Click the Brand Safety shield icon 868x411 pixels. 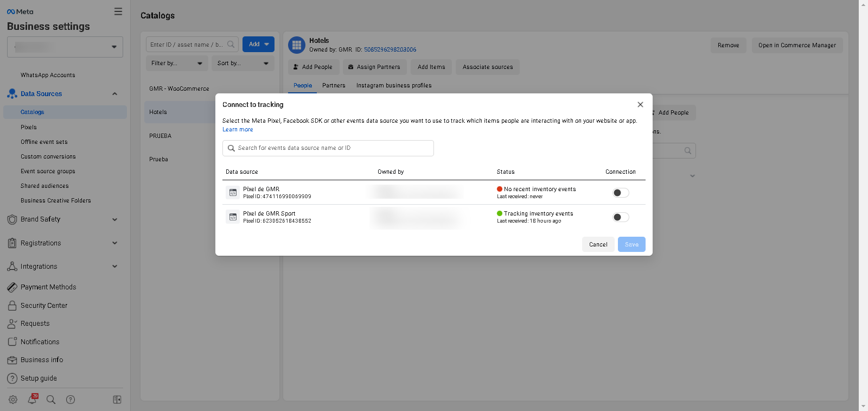click(x=12, y=219)
